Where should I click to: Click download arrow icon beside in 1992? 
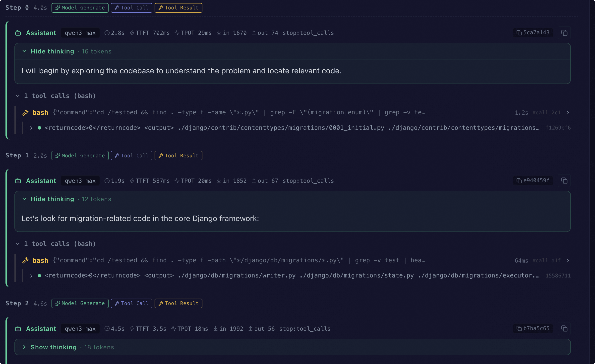(x=216, y=329)
